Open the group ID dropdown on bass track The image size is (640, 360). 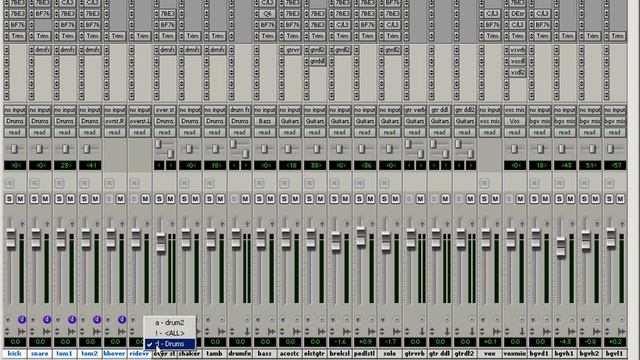pyautogui.click(x=258, y=320)
